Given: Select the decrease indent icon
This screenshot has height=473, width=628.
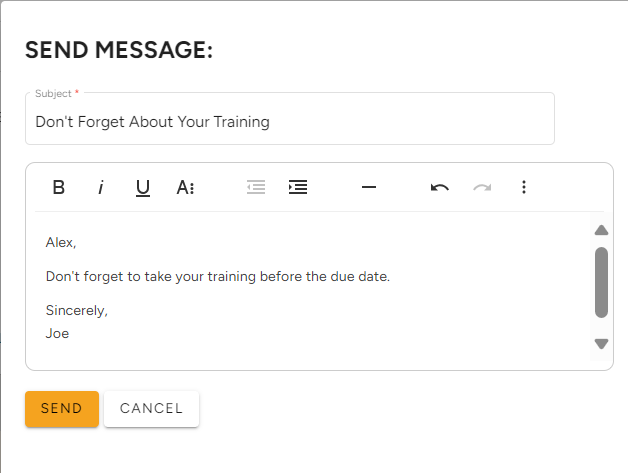Looking at the screenshot, I should coord(256,187).
